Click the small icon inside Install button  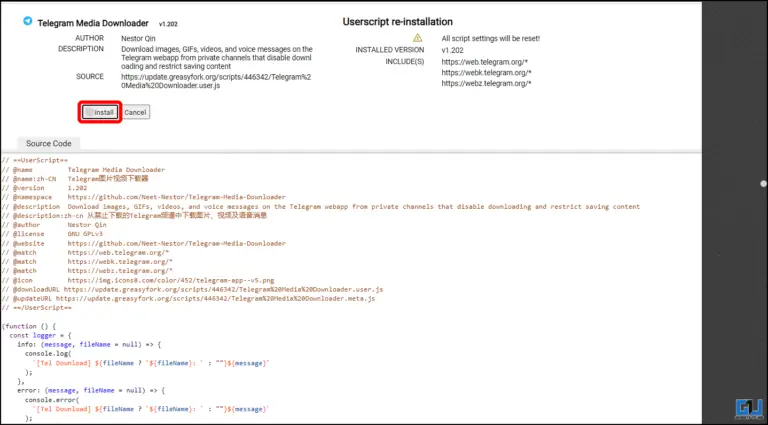(x=89, y=112)
